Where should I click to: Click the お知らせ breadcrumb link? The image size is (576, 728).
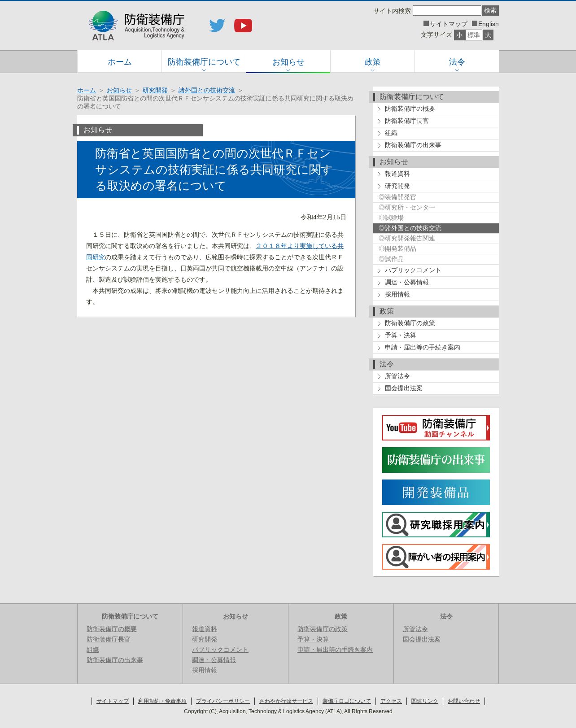click(119, 90)
